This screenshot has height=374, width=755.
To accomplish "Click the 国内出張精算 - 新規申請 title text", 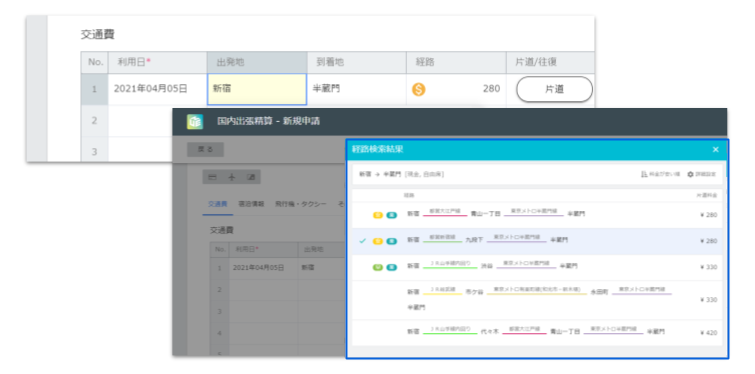I will [268, 121].
